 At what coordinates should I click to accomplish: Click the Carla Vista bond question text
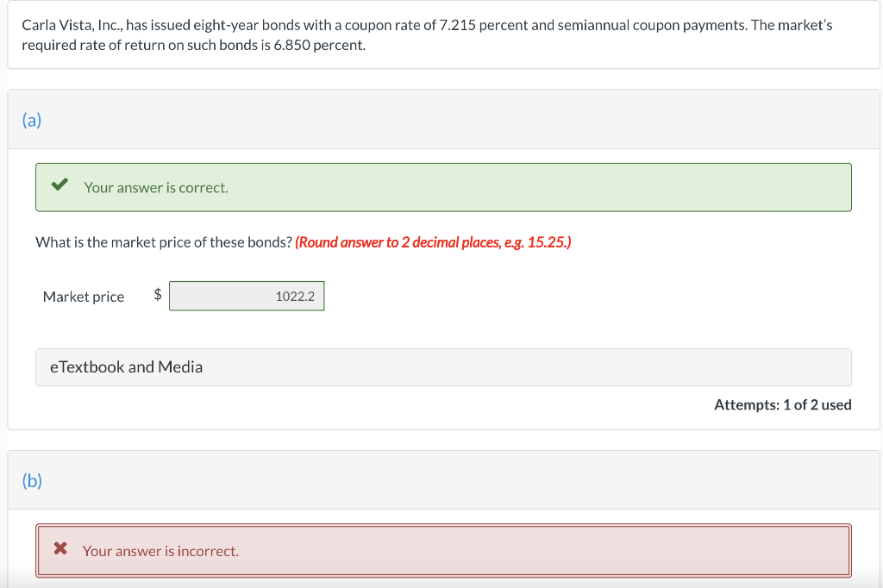(x=427, y=34)
